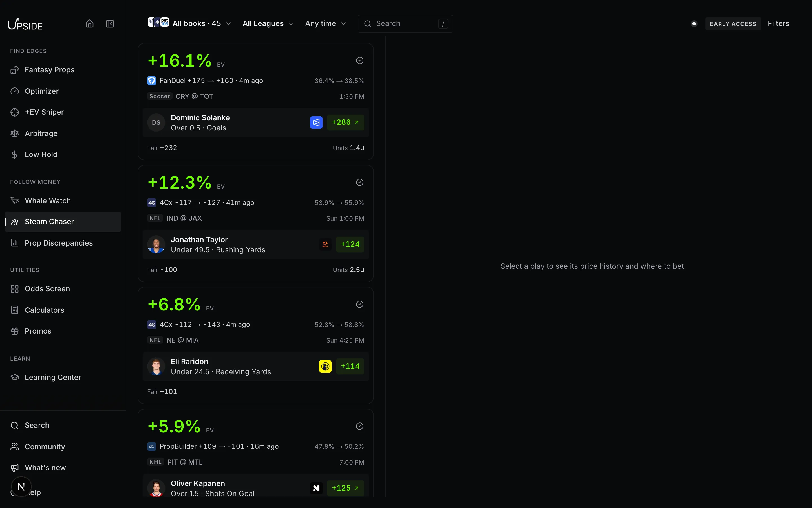Image resolution: width=812 pixels, height=508 pixels.
Task: Toggle check circle on the +5.9% EV card
Action: pyautogui.click(x=360, y=426)
